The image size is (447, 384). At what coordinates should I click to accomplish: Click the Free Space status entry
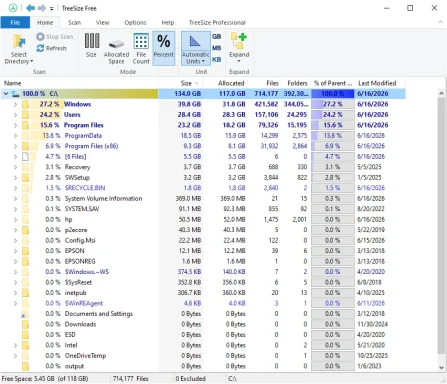click(x=45, y=379)
